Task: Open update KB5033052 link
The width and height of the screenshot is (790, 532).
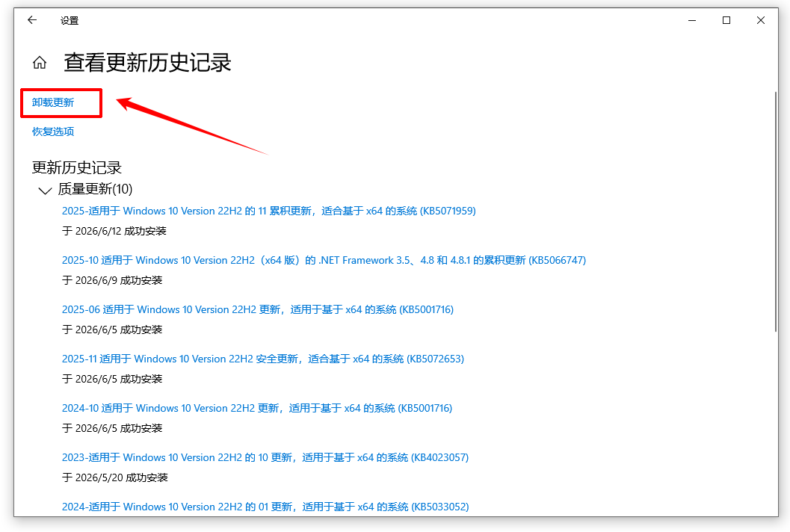Action: (x=265, y=507)
